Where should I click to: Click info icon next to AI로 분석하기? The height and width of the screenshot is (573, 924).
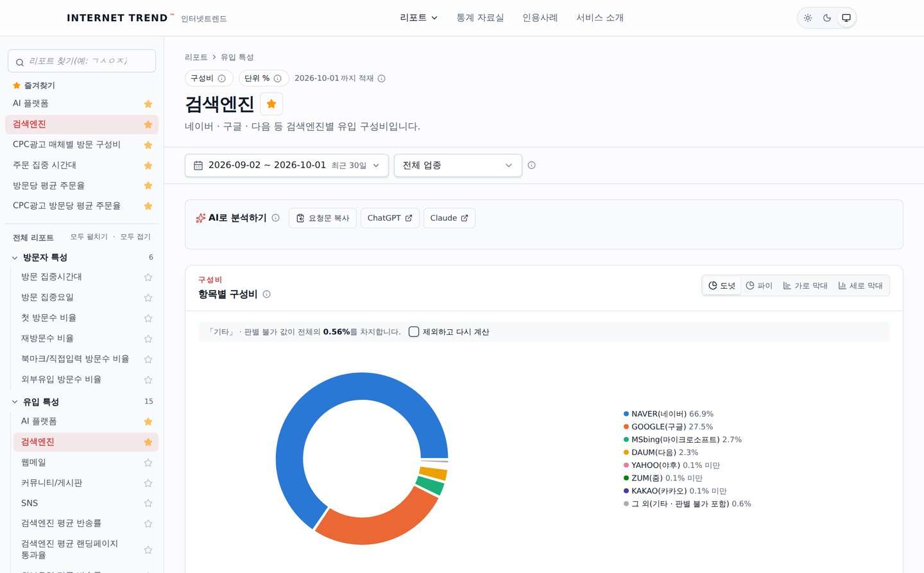point(275,218)
